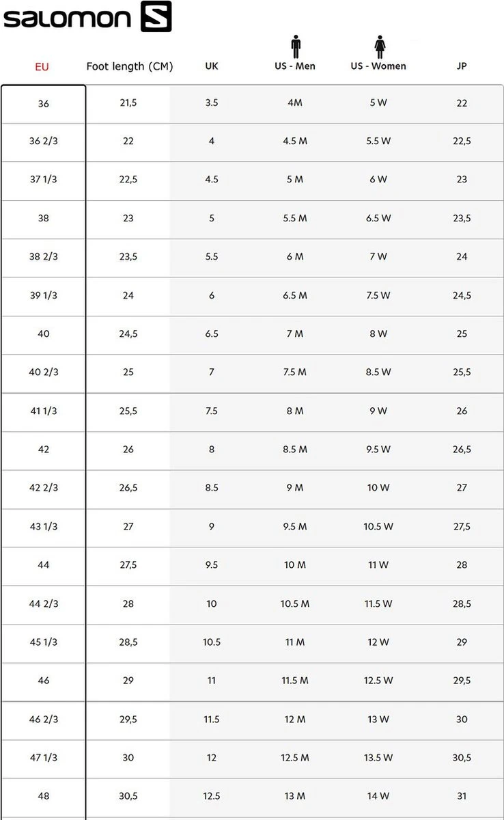Pick EU size 44 2/3 cell
Image resolution: width=504 pixels, height=820 pixels.
pyautogui.click(x=44, y=604)
